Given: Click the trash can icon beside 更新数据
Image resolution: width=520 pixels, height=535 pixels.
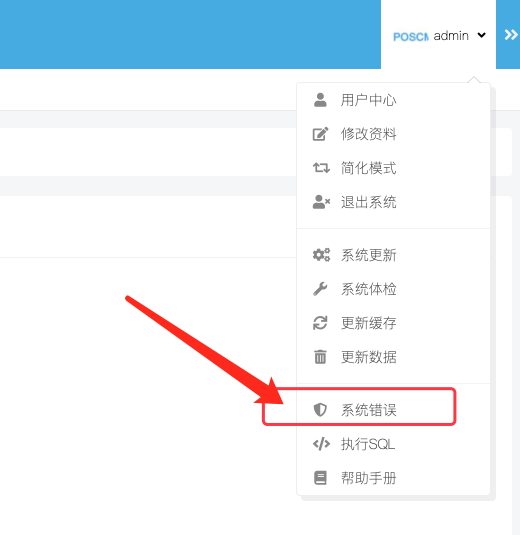Looking at the screenshot, I should tap(320, 357).
